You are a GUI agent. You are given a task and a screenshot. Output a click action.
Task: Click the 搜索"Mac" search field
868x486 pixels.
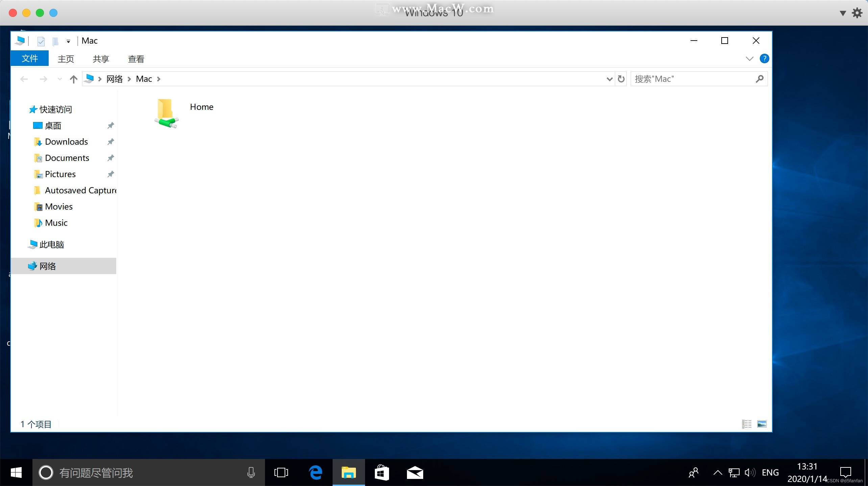pyautogui.click(x=693, y=79)
